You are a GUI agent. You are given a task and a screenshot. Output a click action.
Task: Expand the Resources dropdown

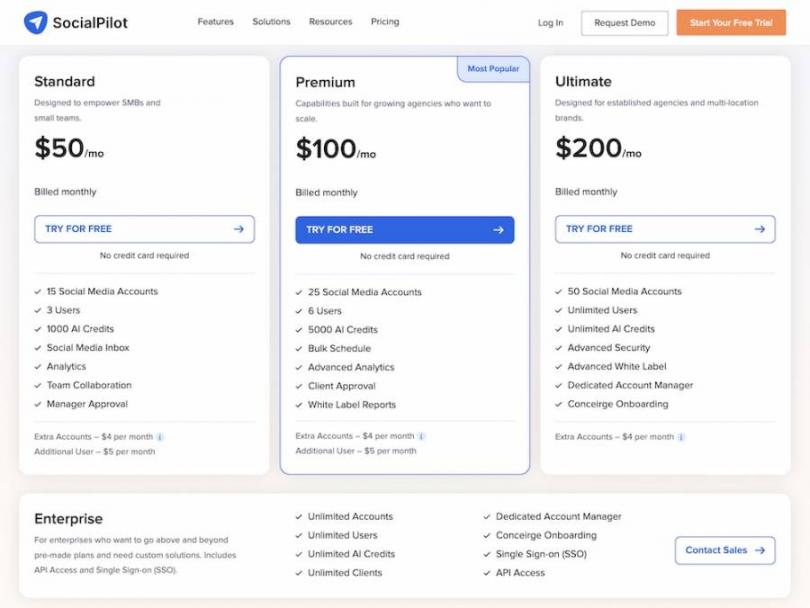(x=330, y=22)
